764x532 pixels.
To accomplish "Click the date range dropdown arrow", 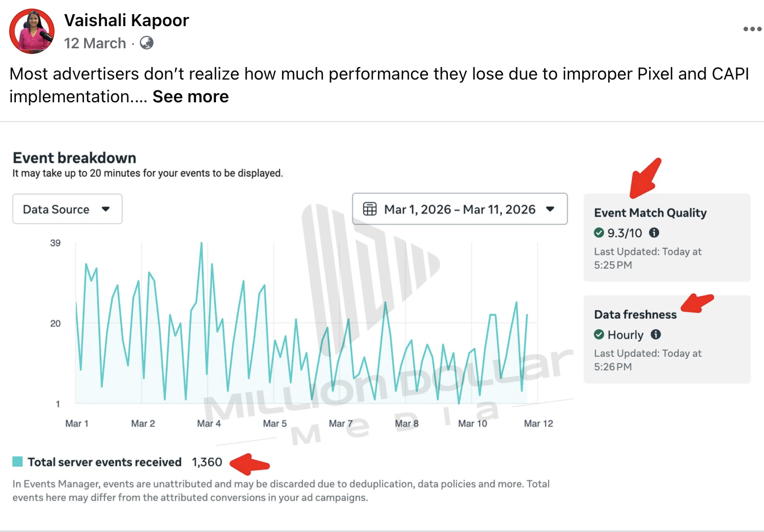I will click(x=550, y=209).
